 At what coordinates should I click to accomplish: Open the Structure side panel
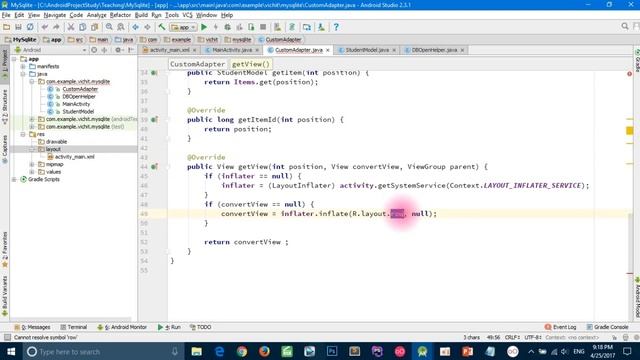click(x=4, y=107)
